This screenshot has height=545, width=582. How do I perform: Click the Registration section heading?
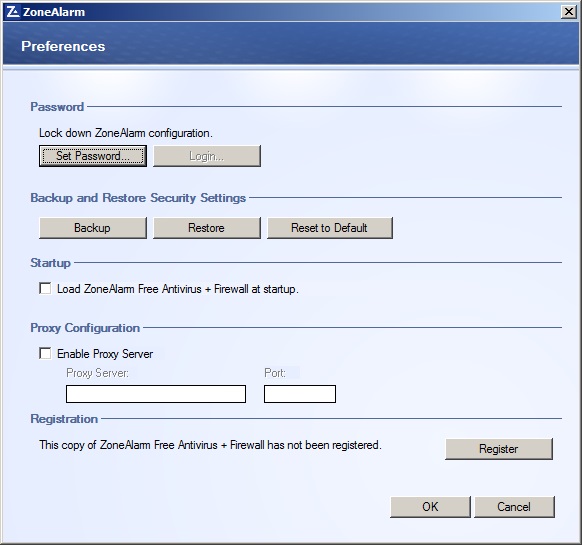(64, 419)
